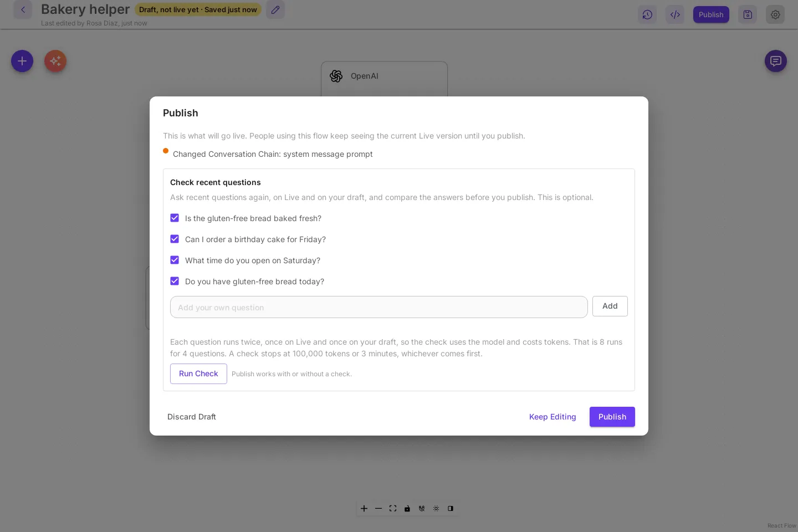Screen dimensions: 798x532
Task: Click 'Publish works with or without a check.'
Action: pos(291,374)
